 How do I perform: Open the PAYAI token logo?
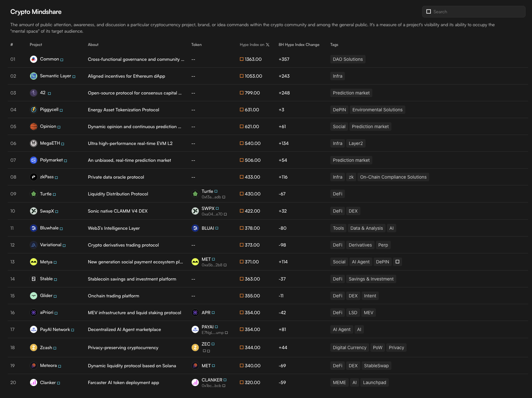point(195,329)
